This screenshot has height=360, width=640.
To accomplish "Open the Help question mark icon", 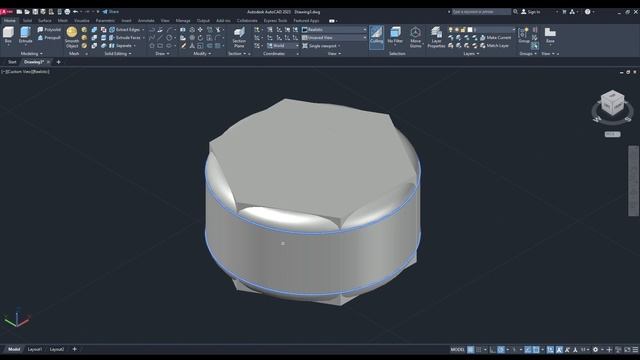I will pos(587,12).
